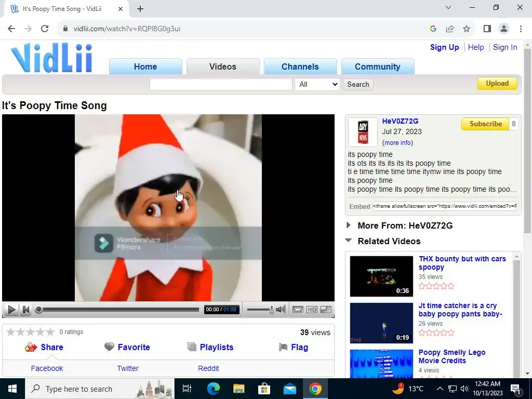
Task: Click the restart/previous video player icon
Action: click(x=26, y=310)
